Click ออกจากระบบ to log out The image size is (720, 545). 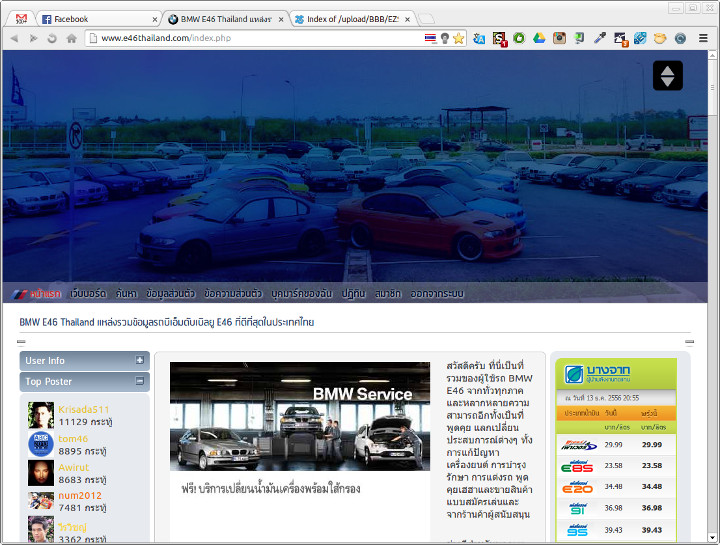coord(437,294)
